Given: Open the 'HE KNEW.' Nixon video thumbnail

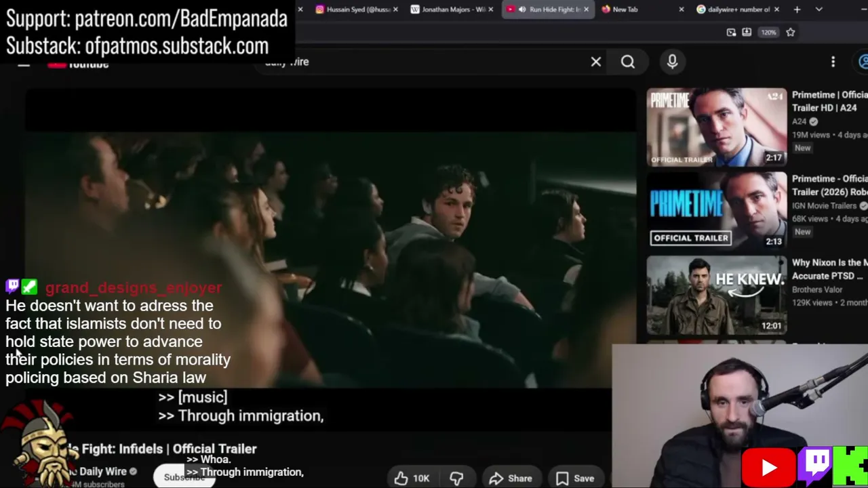Looking at the screenshot, I should (717, 296).
